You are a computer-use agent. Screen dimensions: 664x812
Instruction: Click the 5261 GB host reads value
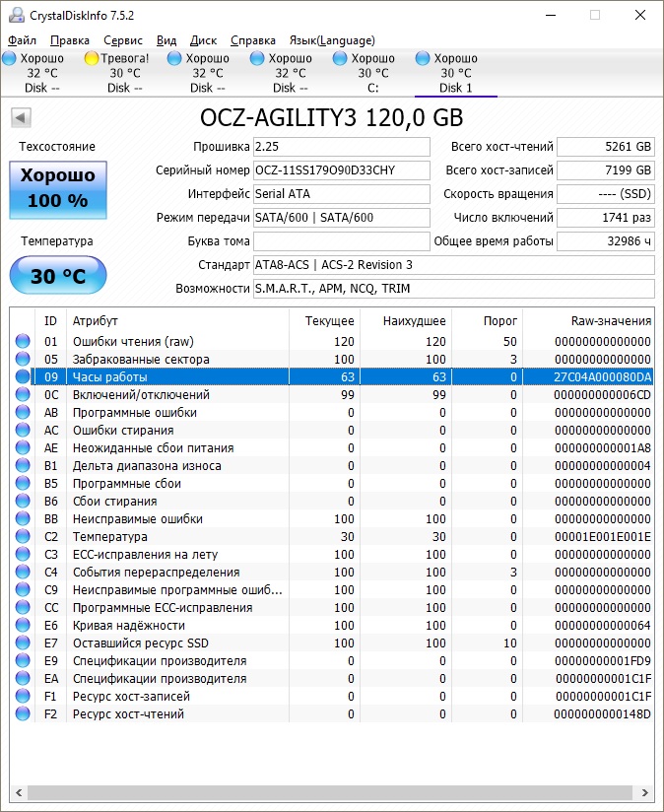(606, 147)
